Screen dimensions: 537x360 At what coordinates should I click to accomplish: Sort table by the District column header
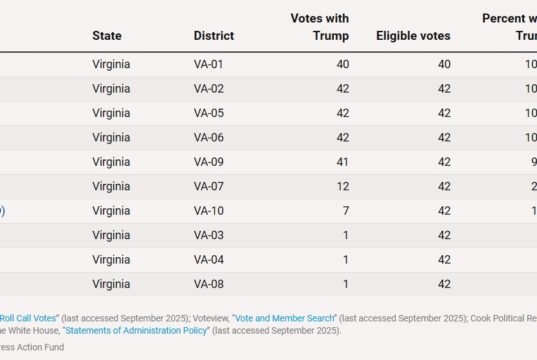[x=214, y=36]
